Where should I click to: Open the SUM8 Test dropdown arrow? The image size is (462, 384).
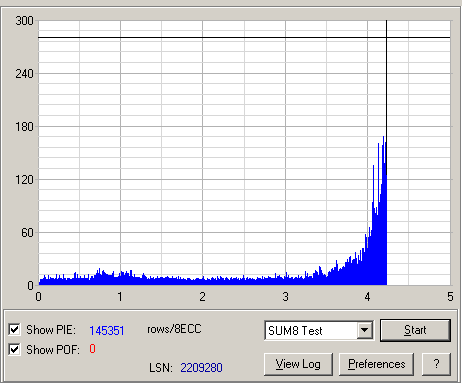click(365, 330)
